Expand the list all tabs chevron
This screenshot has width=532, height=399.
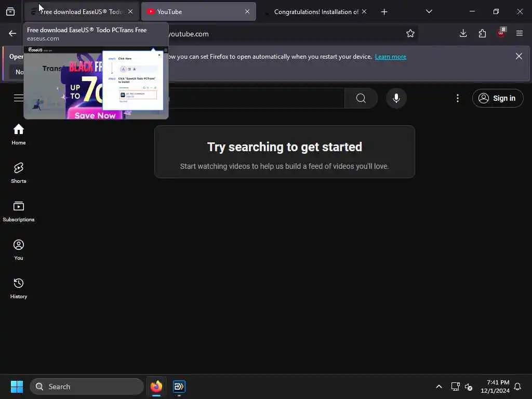tap(429, 11)
